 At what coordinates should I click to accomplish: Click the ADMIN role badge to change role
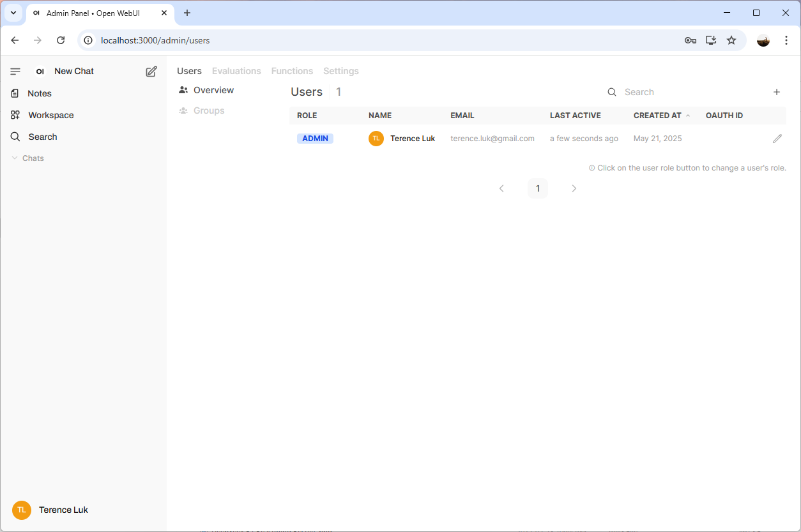[x=315, y=139]
